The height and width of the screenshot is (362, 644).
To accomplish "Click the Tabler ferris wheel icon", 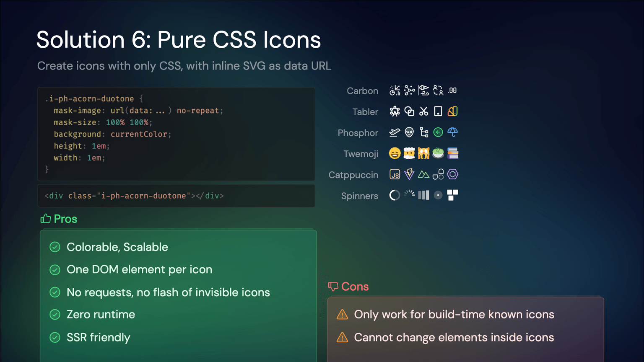I will pyautogui.click(x=395, y=111).
